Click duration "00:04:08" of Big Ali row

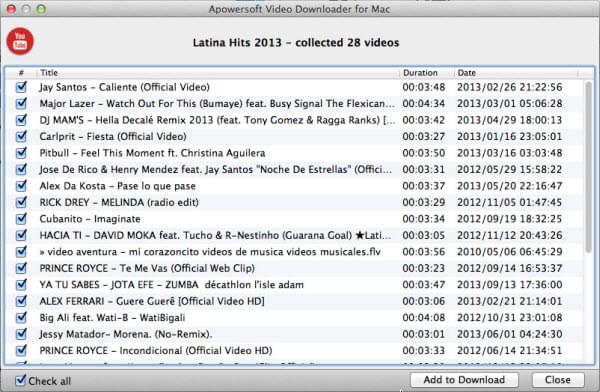click(424, 318)
